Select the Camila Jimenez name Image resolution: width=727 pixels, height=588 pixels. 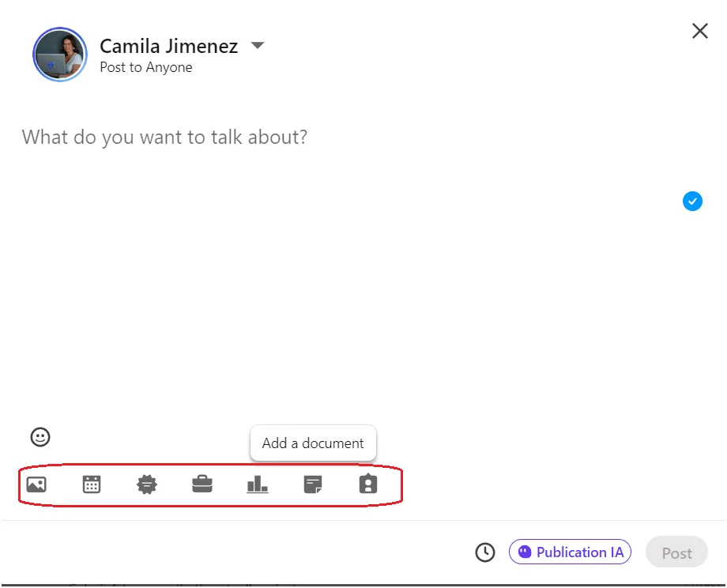(x=169, y=46)
